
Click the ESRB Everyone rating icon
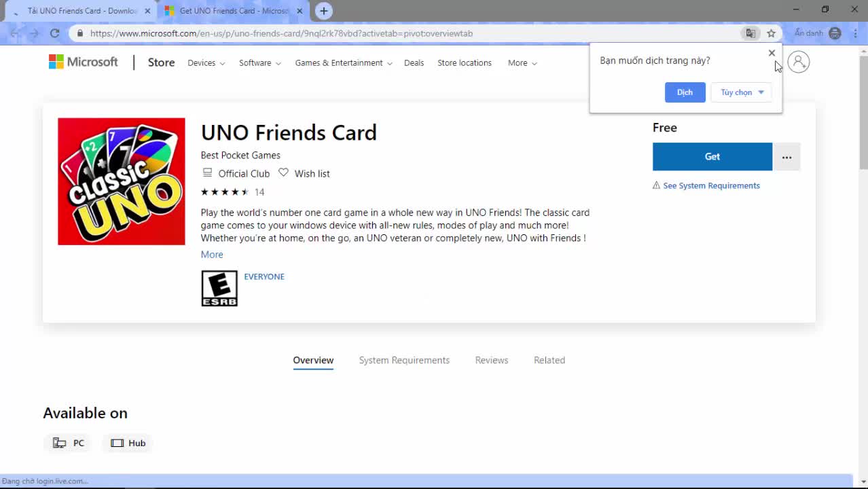click(219, 289)
